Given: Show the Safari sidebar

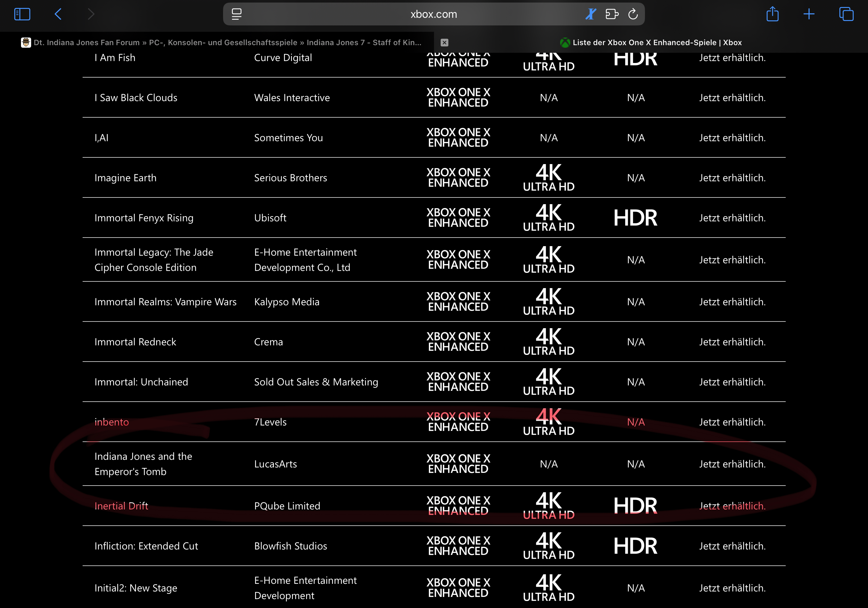Looking at the screenshot, I should (x=22, y=14).
